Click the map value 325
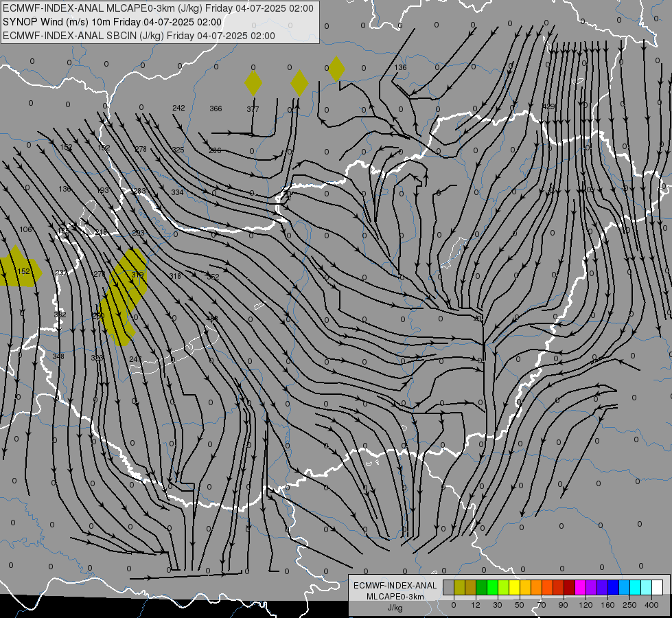672x618 pixels. pos(178,150)
